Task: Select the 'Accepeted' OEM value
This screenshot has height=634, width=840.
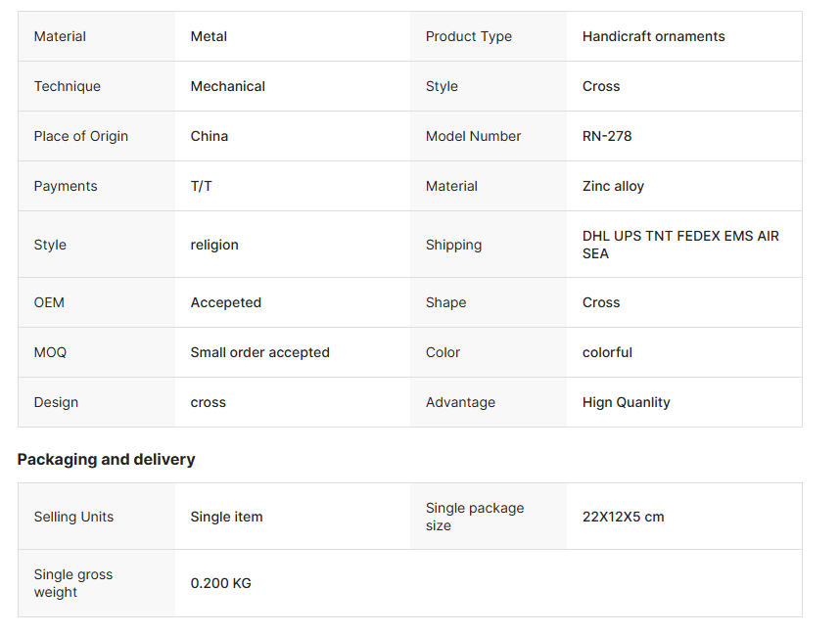Action: 226,302
